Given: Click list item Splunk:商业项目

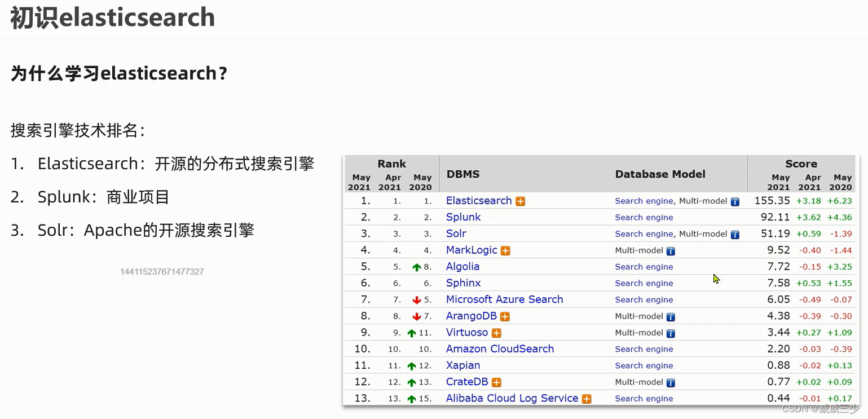Looking at the screenshot, I should coord(104,197).
